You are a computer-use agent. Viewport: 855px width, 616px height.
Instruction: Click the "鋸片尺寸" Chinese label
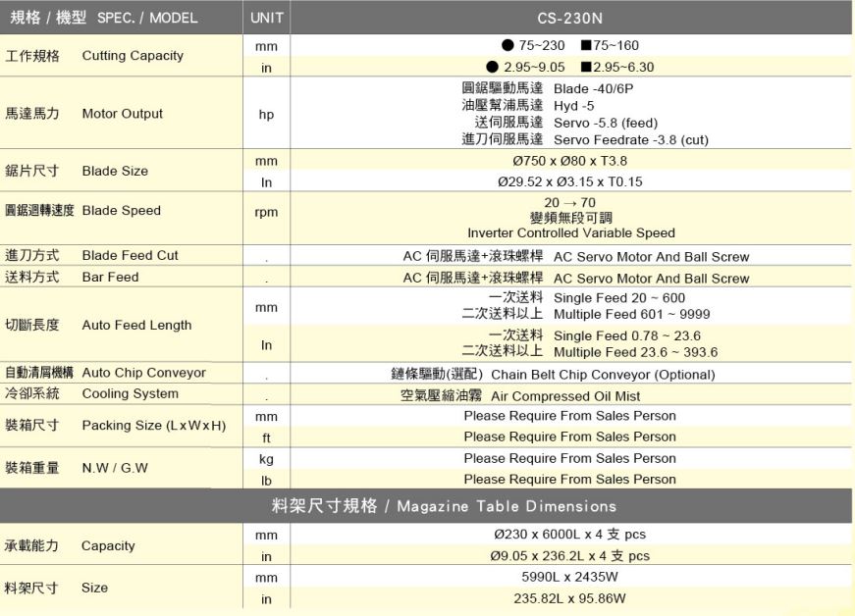tap(32, 171)
